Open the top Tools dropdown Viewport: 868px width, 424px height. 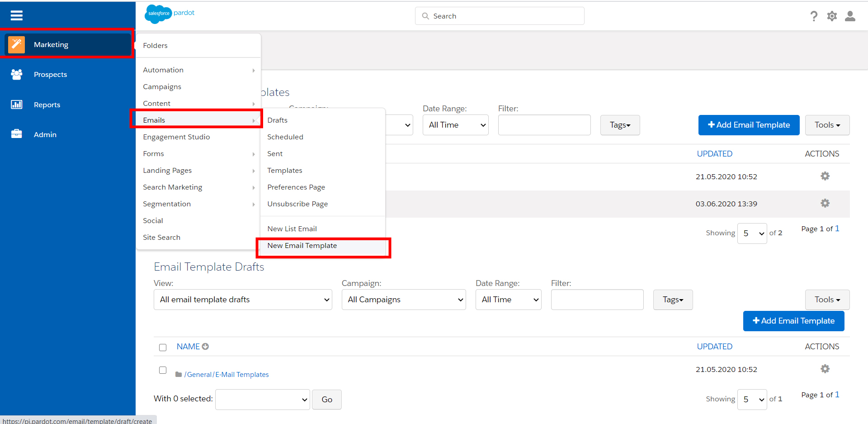coord(827,125)
